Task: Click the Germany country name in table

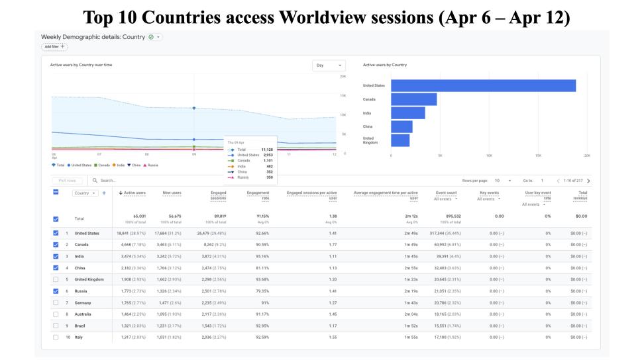Action: (x=83, y=303)
